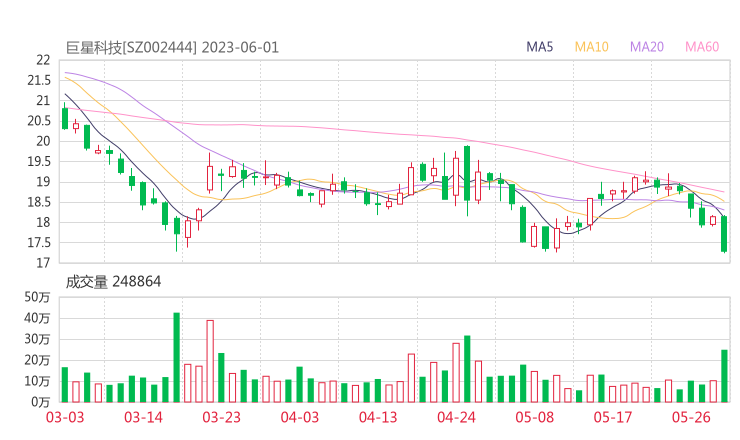Click the MA10 legend label

591,47
